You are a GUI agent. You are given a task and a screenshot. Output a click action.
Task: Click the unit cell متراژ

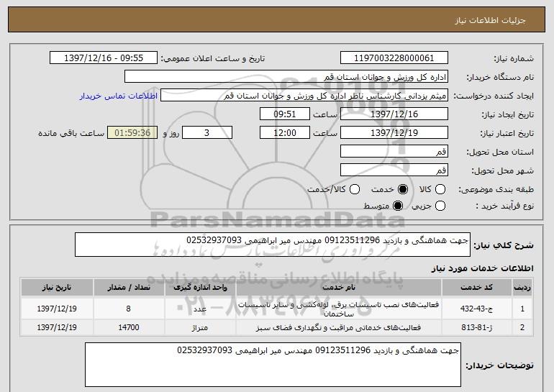200,328
